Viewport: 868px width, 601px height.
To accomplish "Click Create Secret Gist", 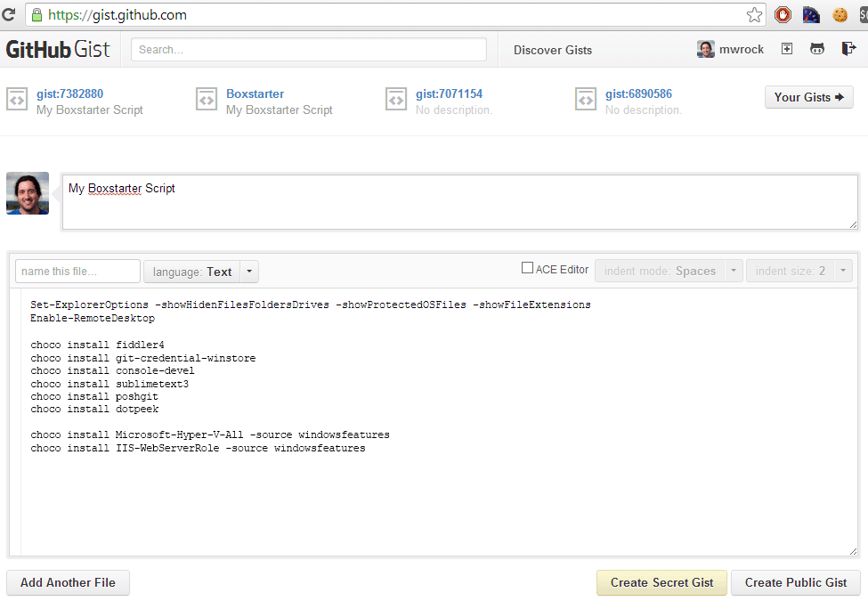I will pos(661,582).
